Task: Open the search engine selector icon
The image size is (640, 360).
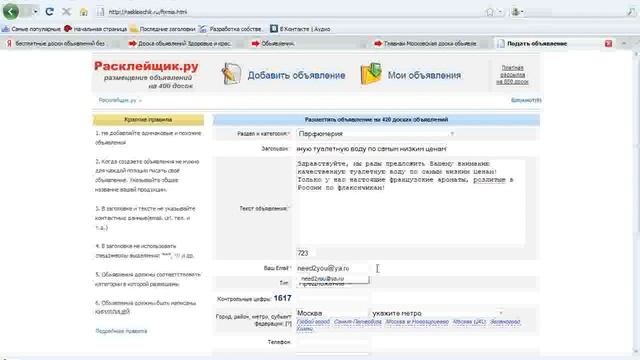Action: coord(517,12)
